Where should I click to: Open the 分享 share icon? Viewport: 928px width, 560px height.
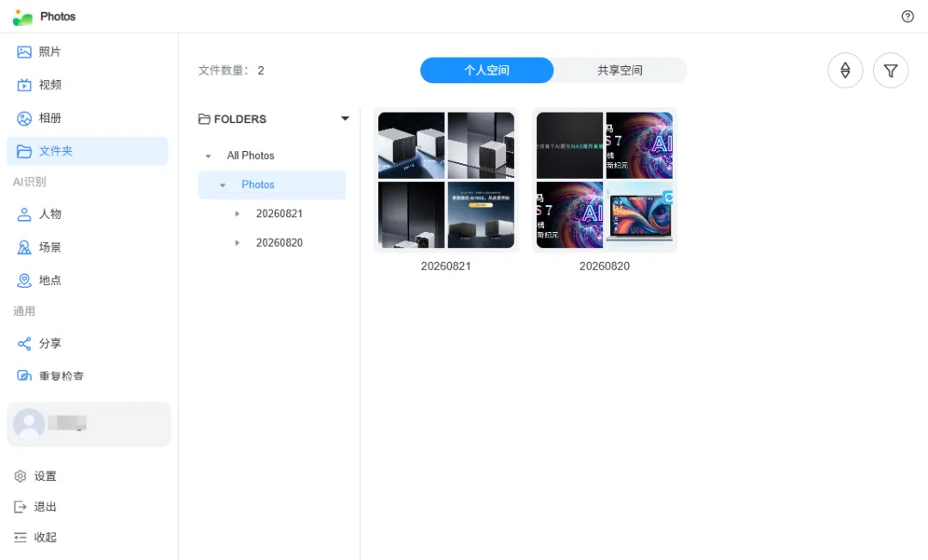[x=24, y=344]
